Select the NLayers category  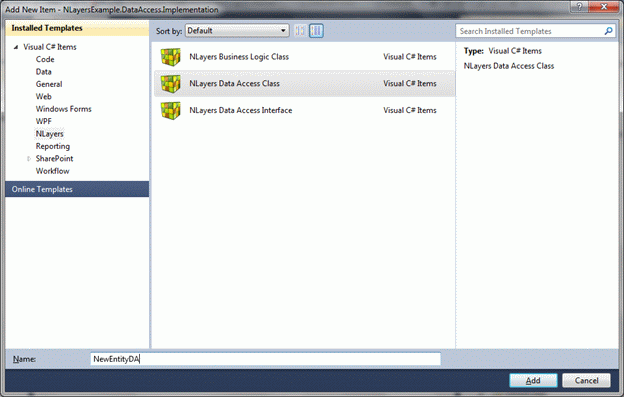click(49, 134)
